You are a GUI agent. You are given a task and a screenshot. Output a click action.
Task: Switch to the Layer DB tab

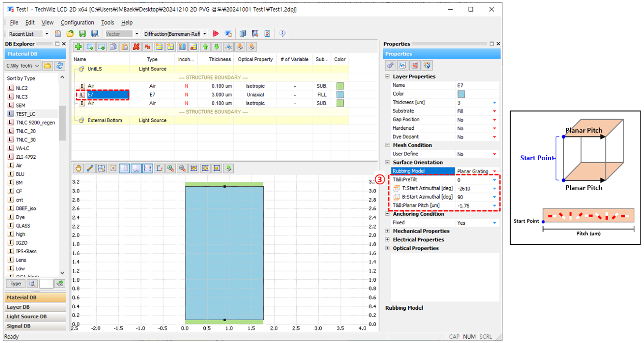click(x=18, y=307)
